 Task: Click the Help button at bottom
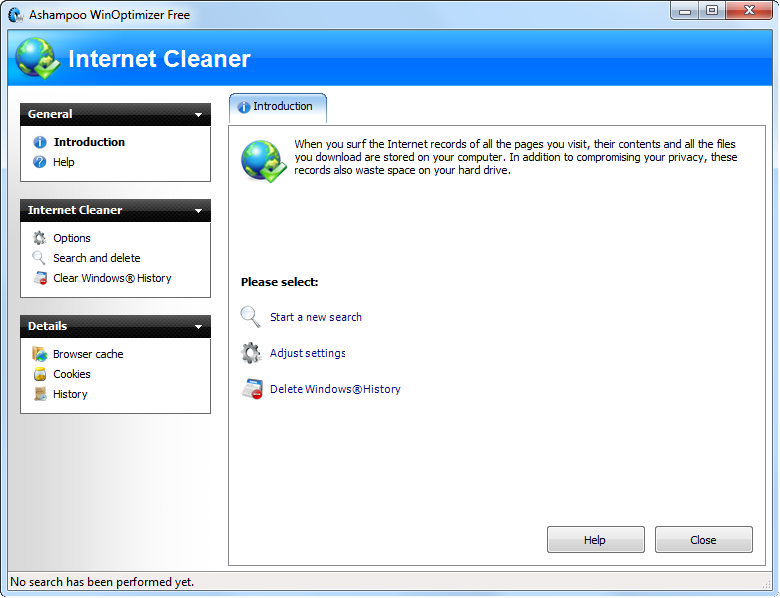coord(596,540)
